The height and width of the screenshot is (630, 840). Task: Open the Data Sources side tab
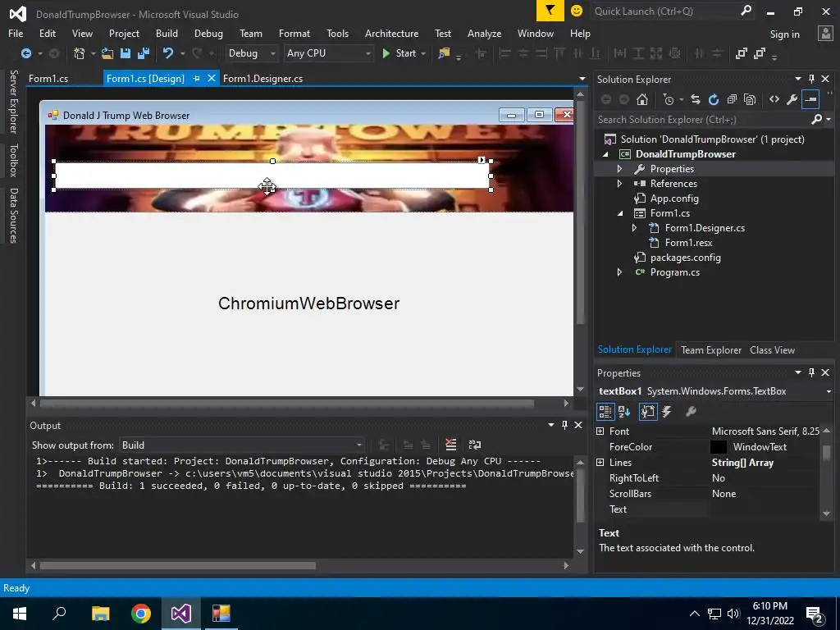[x=14, y=216]
